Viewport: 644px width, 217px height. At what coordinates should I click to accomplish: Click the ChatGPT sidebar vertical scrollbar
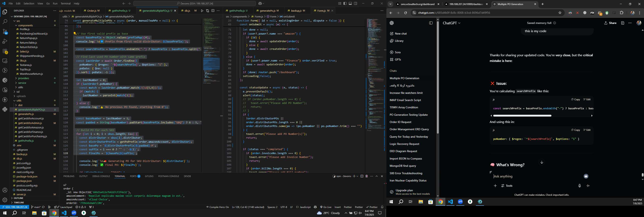point(438,77)
